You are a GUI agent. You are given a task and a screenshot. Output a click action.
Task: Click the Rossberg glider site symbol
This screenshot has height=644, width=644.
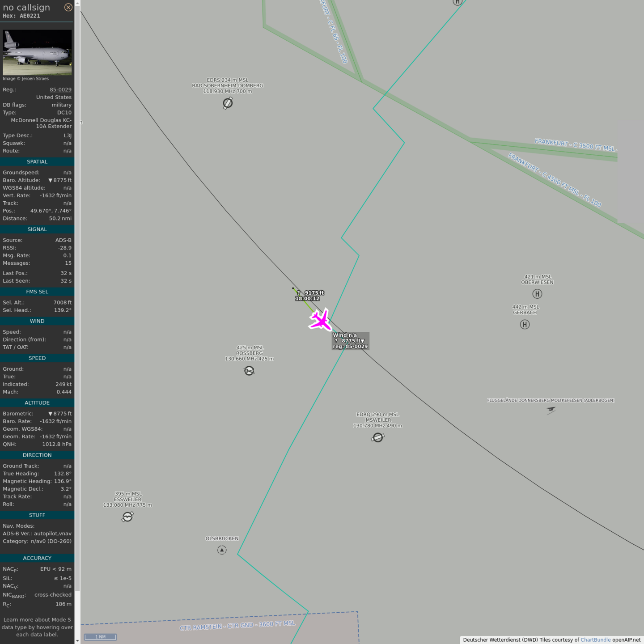coord(249,371)
